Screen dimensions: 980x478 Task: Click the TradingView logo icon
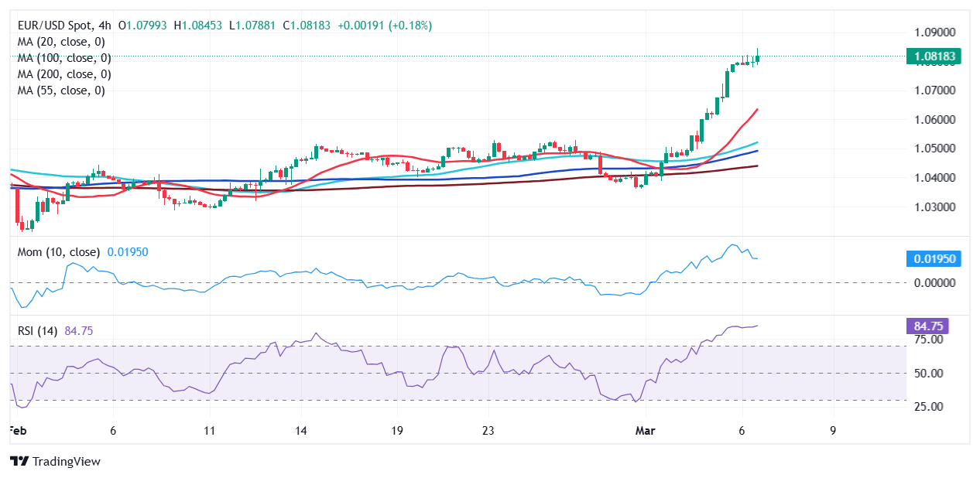click(19, 461)
